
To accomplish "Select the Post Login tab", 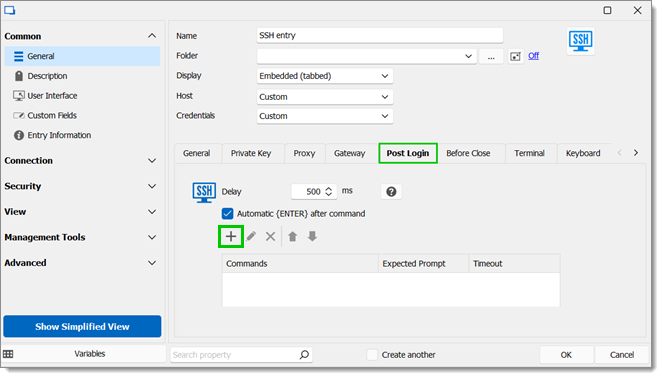I will pyautogui.click(x=408, y=153).
